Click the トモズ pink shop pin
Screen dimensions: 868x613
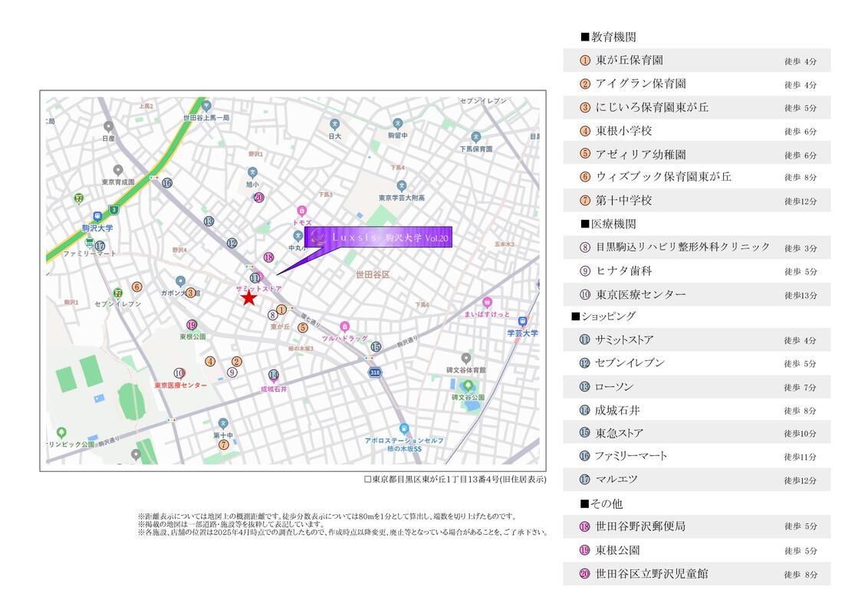301,210
